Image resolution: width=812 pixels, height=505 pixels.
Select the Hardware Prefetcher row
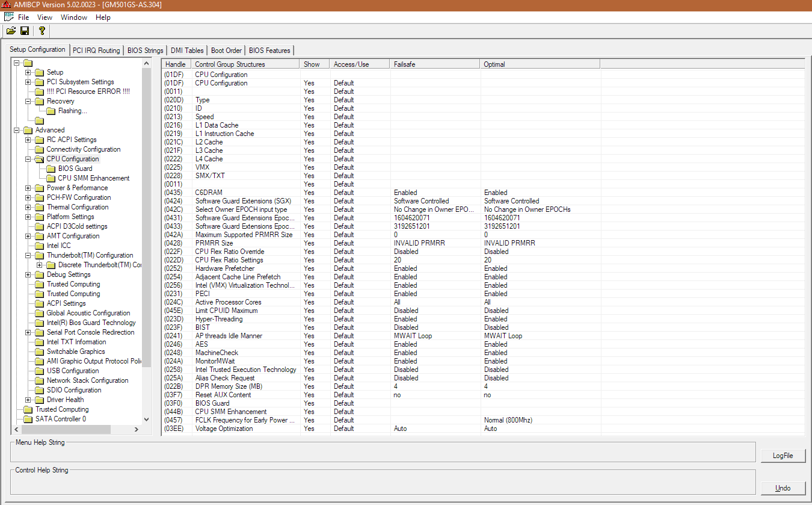(483, 268)
